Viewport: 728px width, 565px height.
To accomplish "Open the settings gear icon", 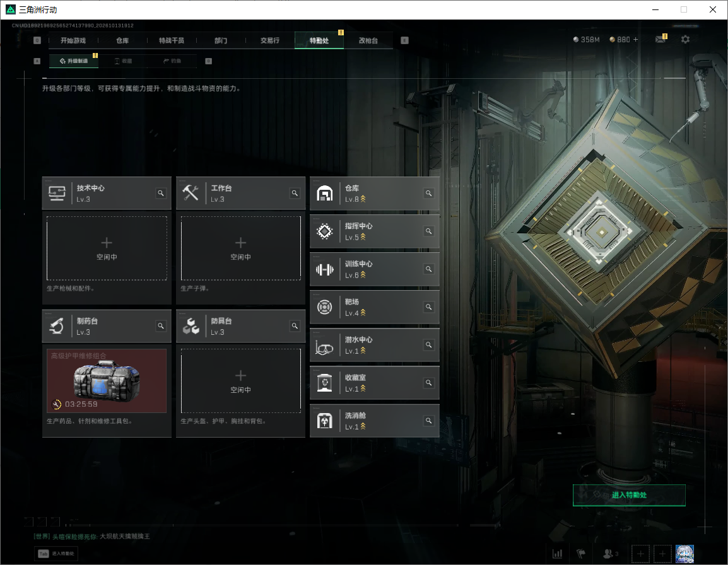I will point(685,40).
